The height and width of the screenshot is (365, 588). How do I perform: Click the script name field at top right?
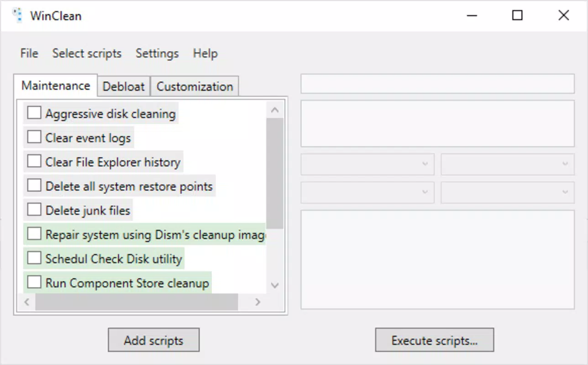(437, 84)
